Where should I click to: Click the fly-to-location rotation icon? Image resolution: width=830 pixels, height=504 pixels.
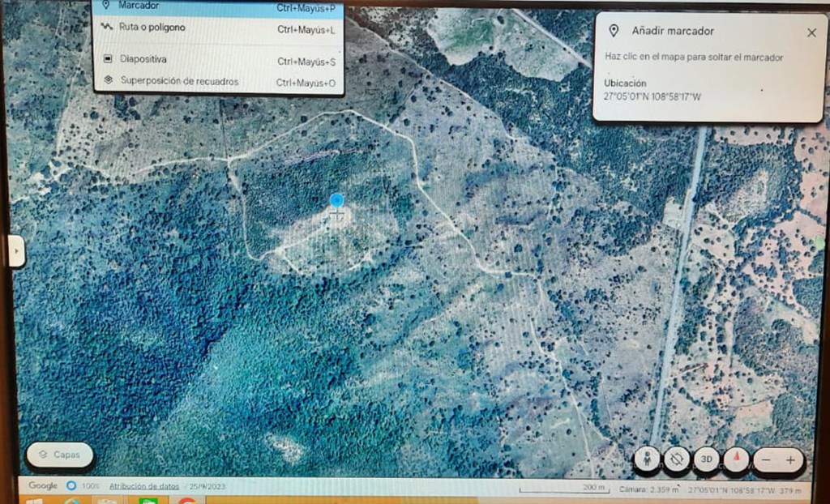point(676,459)
